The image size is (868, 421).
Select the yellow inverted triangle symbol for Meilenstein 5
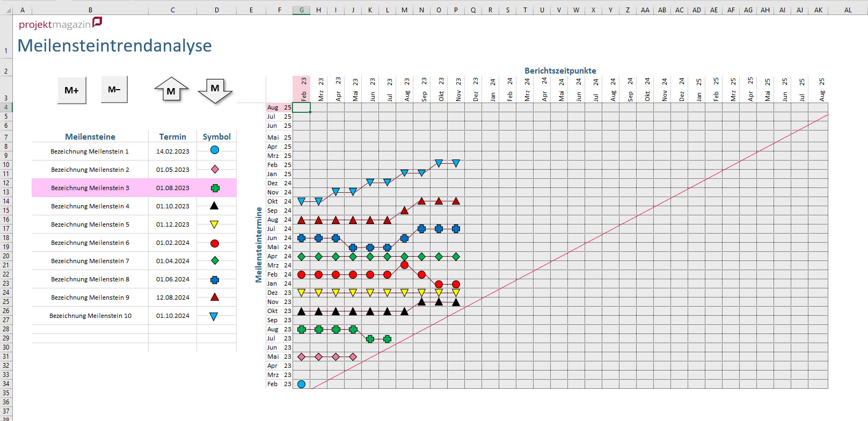coord(214,224)
